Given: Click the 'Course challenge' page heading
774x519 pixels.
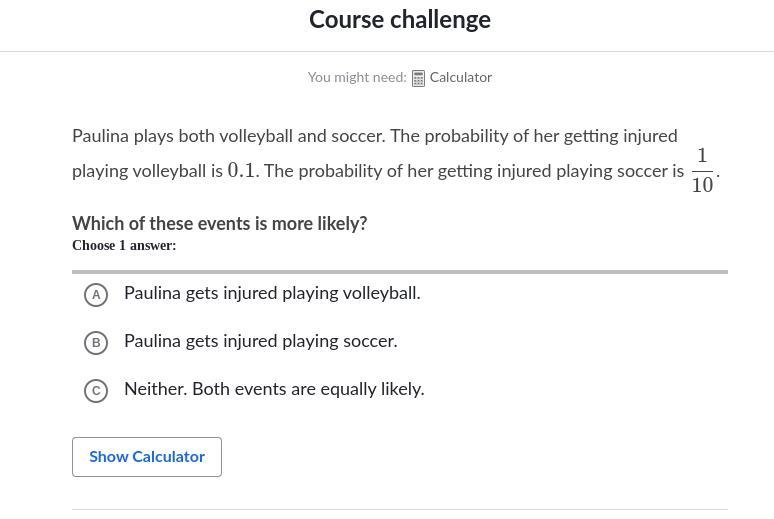Looking at the screenshot, I should tap(400, 20).
